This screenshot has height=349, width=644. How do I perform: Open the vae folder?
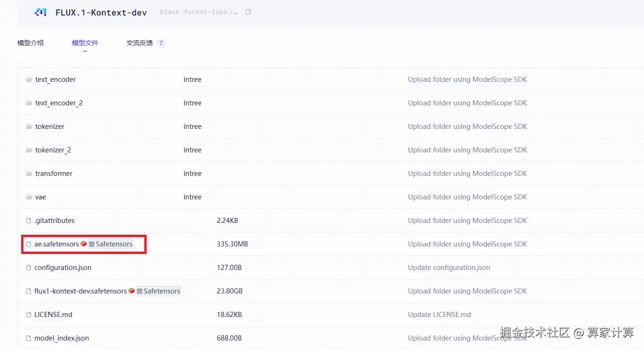pos(40,197)
